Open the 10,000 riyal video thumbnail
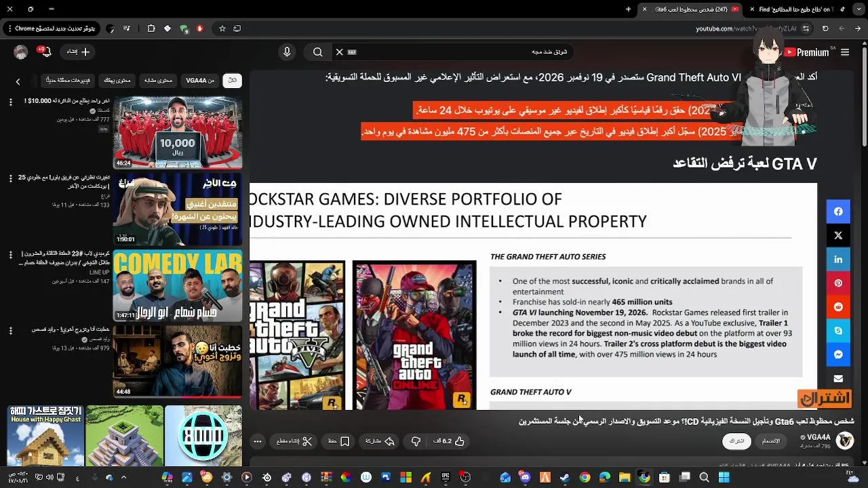Image resolution: width=868 pixels, height=488 pixels. point(178,132)
